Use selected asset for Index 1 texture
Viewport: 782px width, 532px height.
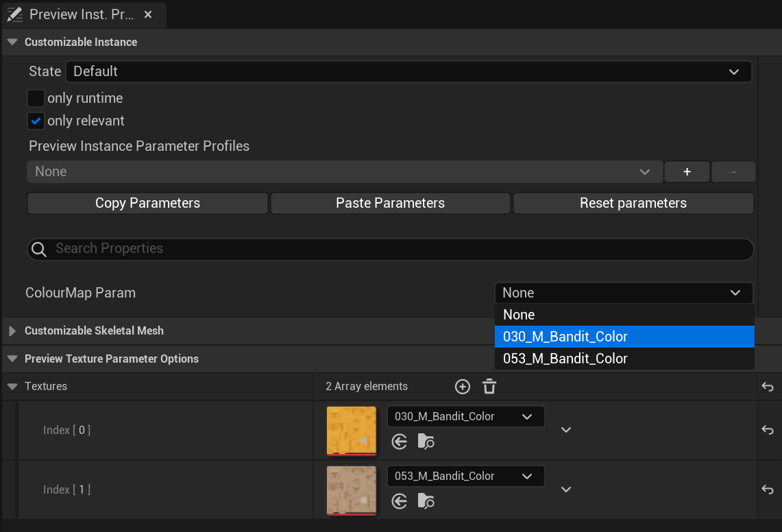(x=400, y=501)
